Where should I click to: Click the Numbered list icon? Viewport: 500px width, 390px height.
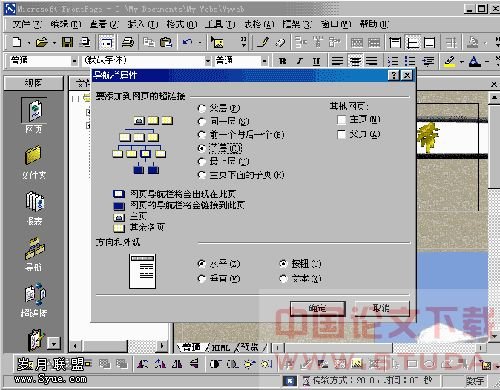click(393, 61)
